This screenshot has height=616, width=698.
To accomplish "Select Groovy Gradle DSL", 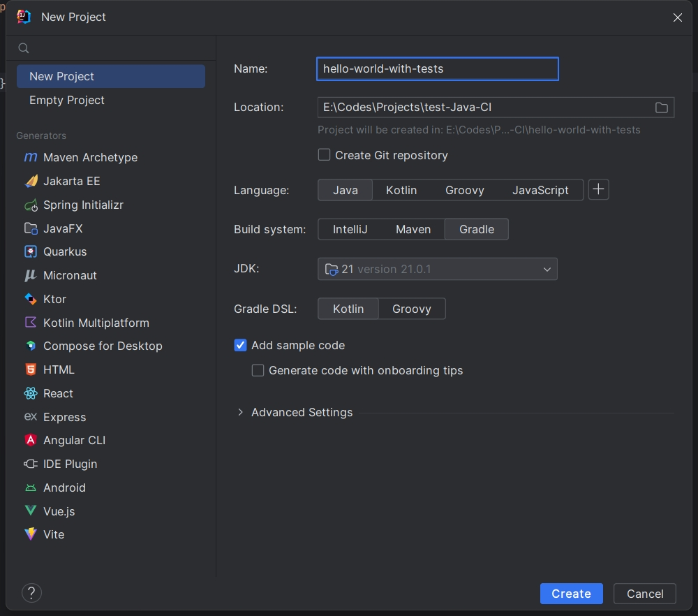I will click(412, 309).
